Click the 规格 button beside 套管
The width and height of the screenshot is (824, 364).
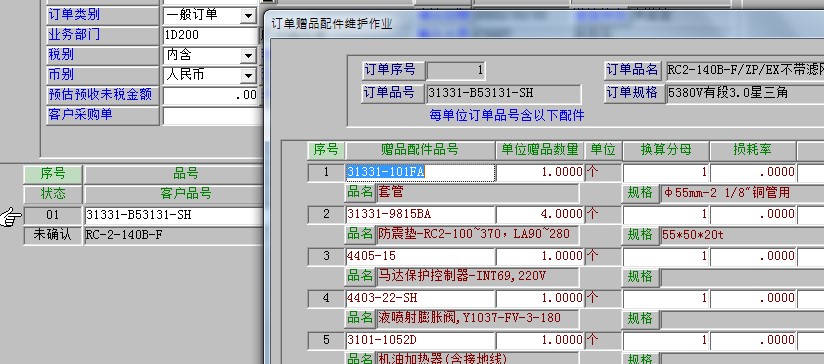point(640,193)
